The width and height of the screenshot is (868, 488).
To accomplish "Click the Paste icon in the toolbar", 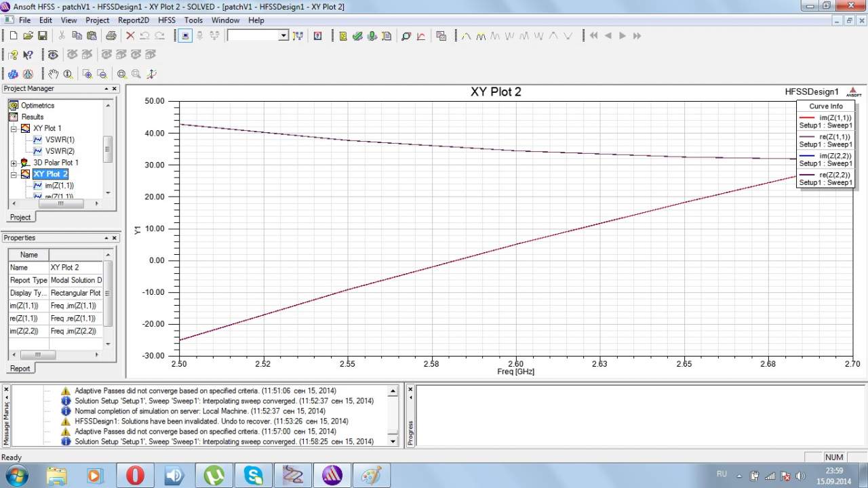I will point(92,36).
